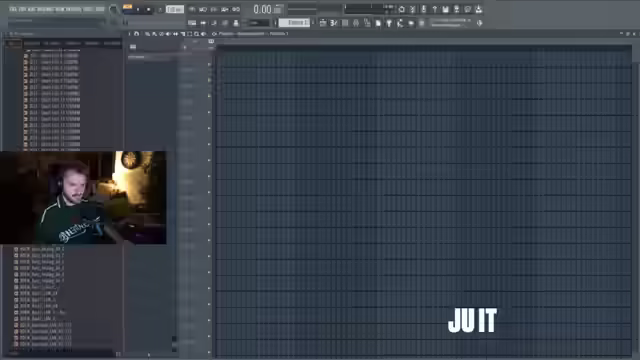This screenshot has height=360, width=640.
Task: Select the playlist Delete tool
Action: (x=161, y=34)
